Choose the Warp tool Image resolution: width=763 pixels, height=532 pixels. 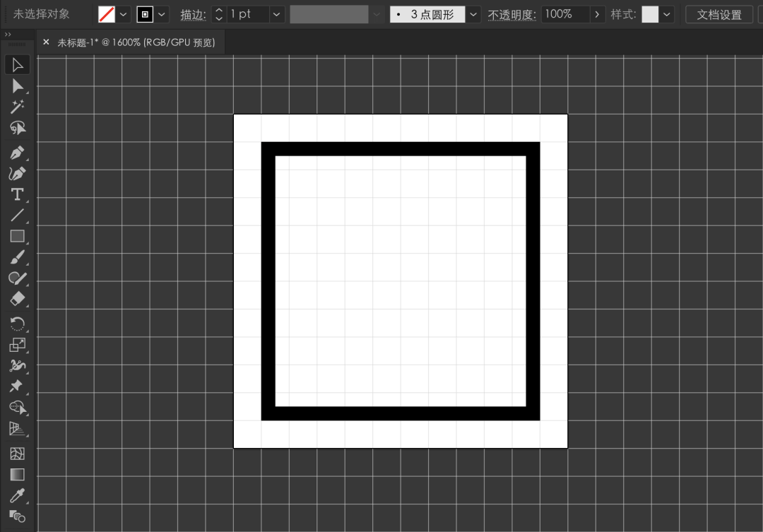(18, 365)
